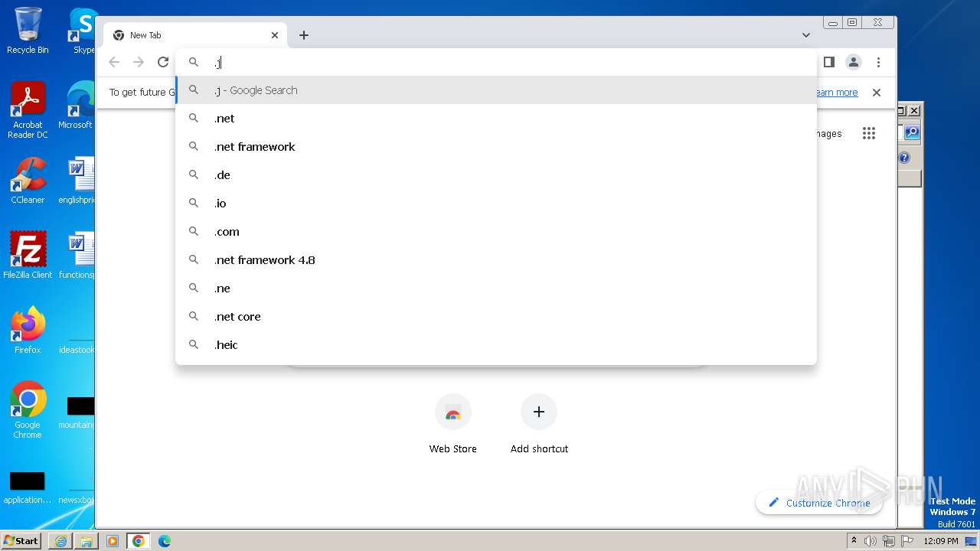Click the Add shortcut button
The height and width of the screenshot is (551, 980).
click(539, 425)
